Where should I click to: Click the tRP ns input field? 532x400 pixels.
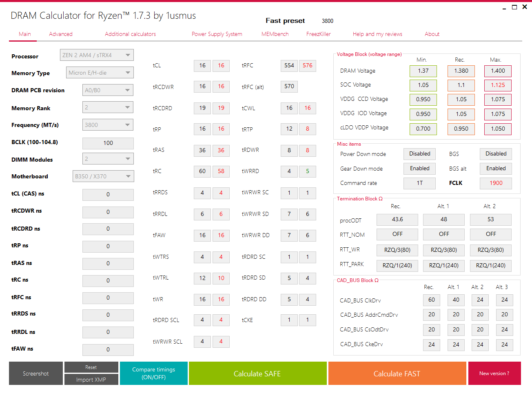click(x=108, y=247)
